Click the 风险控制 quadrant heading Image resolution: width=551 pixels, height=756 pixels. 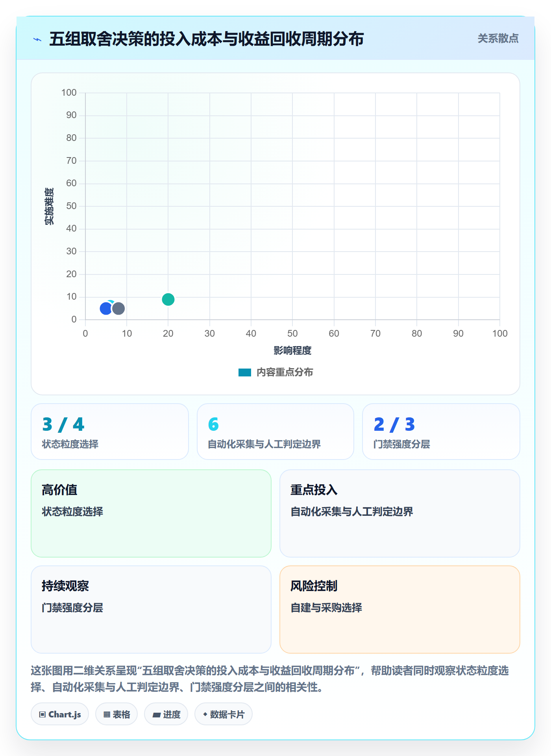pyautogui.click(x=314, y=586)
